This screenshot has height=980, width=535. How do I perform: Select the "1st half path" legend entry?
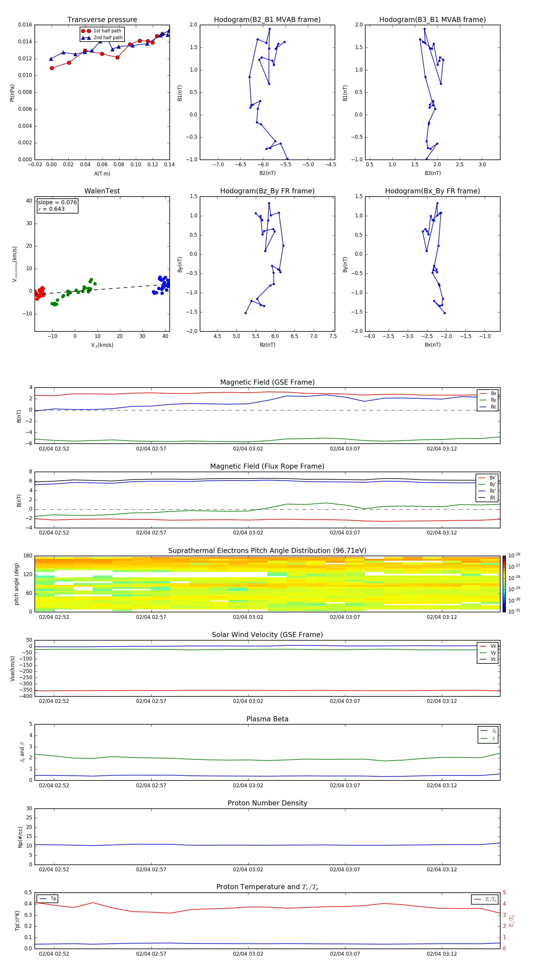102,31
